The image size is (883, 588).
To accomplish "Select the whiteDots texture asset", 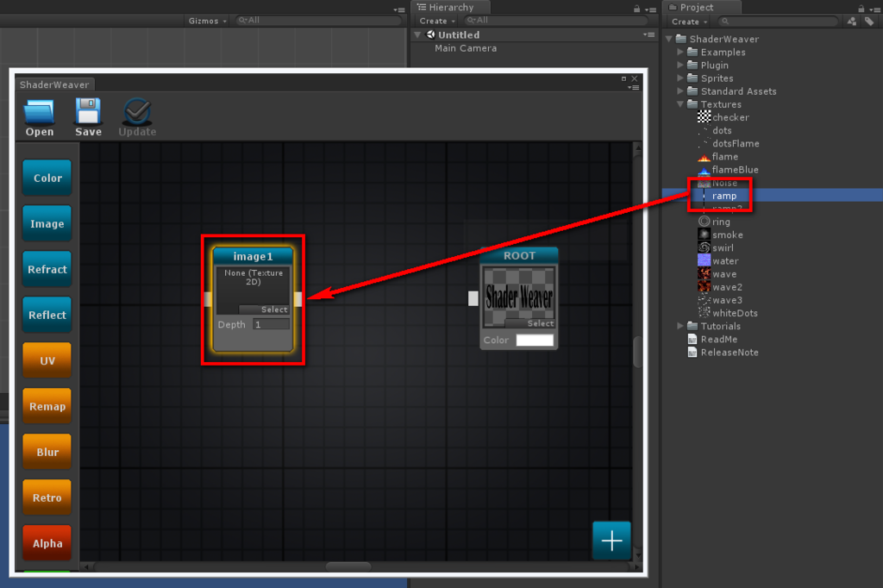I will [x=728, y=313].
